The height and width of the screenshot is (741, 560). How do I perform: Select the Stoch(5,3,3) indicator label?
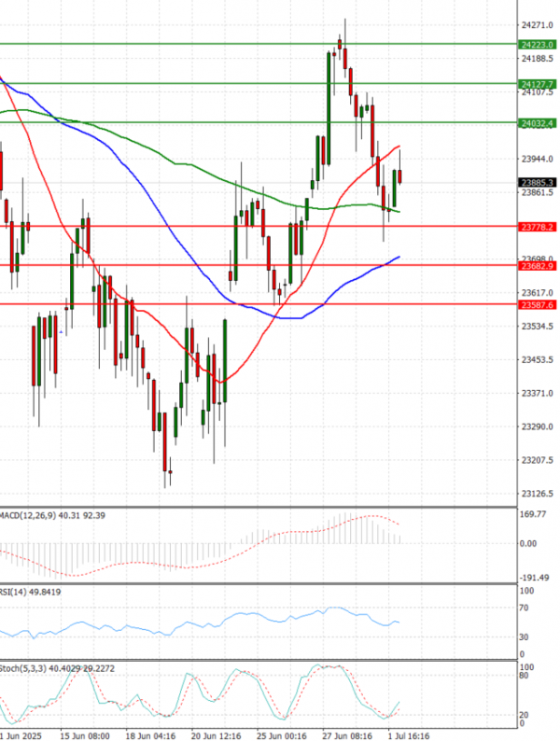click(x=57, y=669)
